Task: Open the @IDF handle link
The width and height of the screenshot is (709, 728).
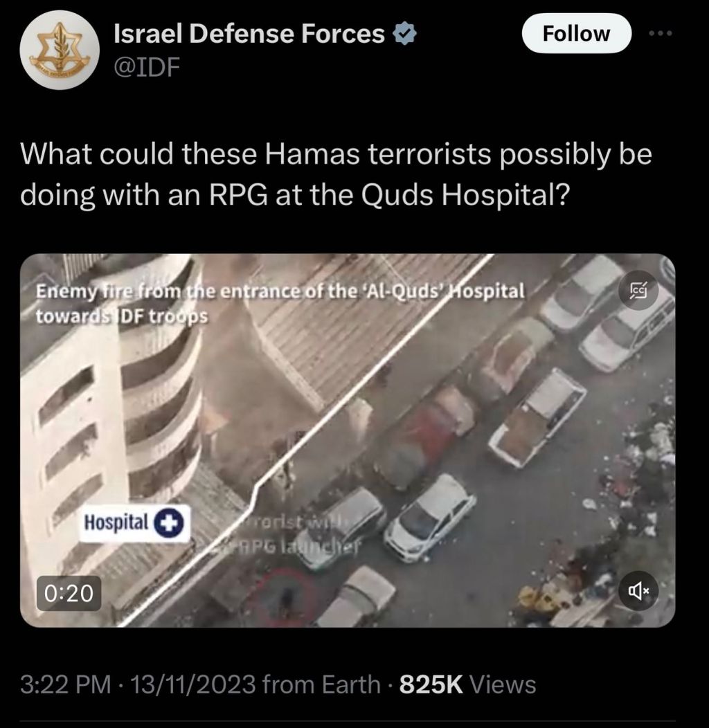Action: click(x=147, y=68)
